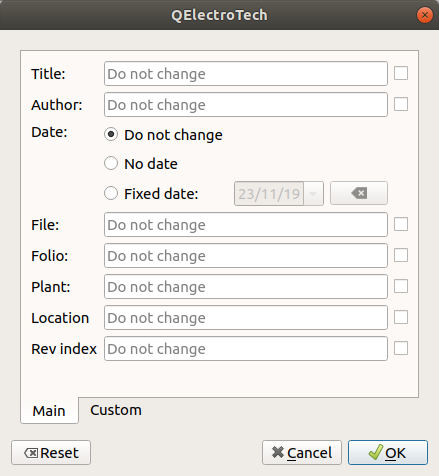
Task: Enable the Author field checkbox
Action: 401,104
